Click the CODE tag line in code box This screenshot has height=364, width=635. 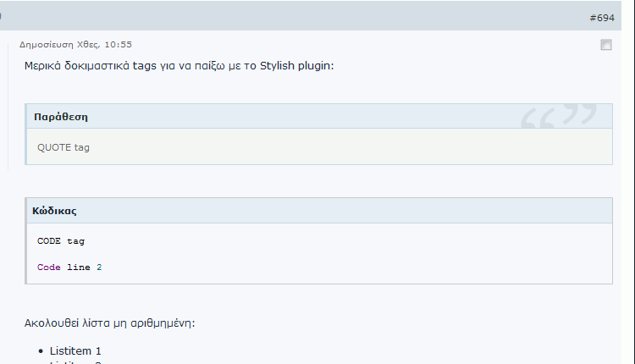click(61, 241)
